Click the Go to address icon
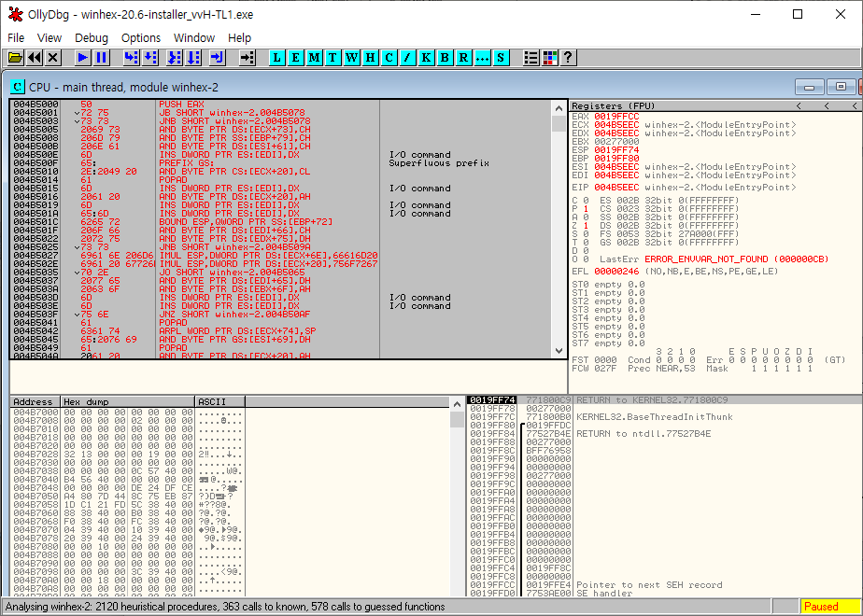This screenshot has height=616, width=863. [x=248, y=57]
